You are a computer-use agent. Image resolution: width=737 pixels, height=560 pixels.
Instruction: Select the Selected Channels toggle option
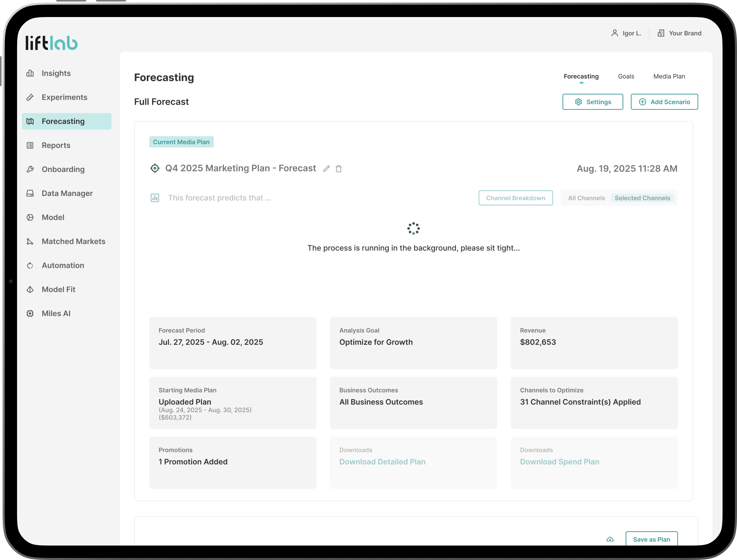(642, 198)
